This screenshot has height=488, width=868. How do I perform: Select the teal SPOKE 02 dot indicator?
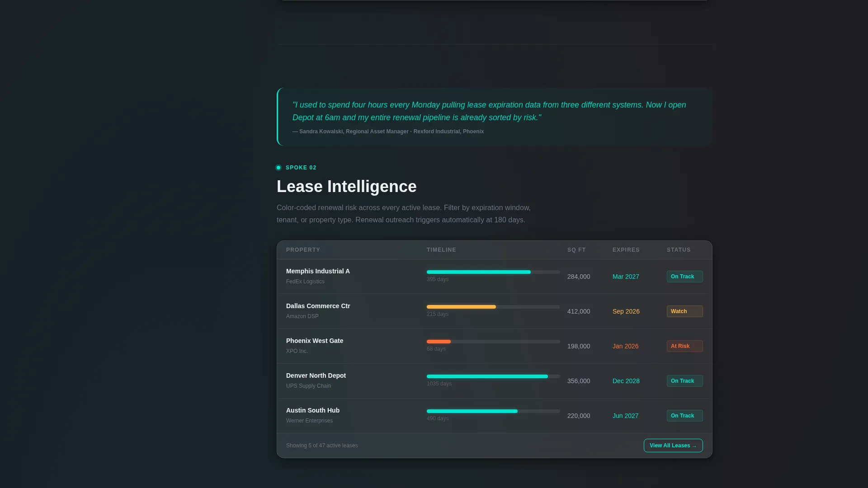[278, 168]
